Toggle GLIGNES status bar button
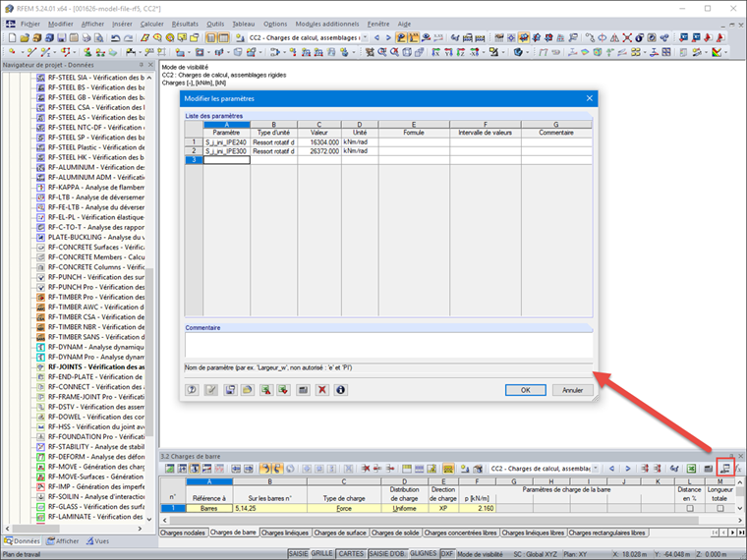Viewport: 747px width, 560px height. (x=423, y=553)
